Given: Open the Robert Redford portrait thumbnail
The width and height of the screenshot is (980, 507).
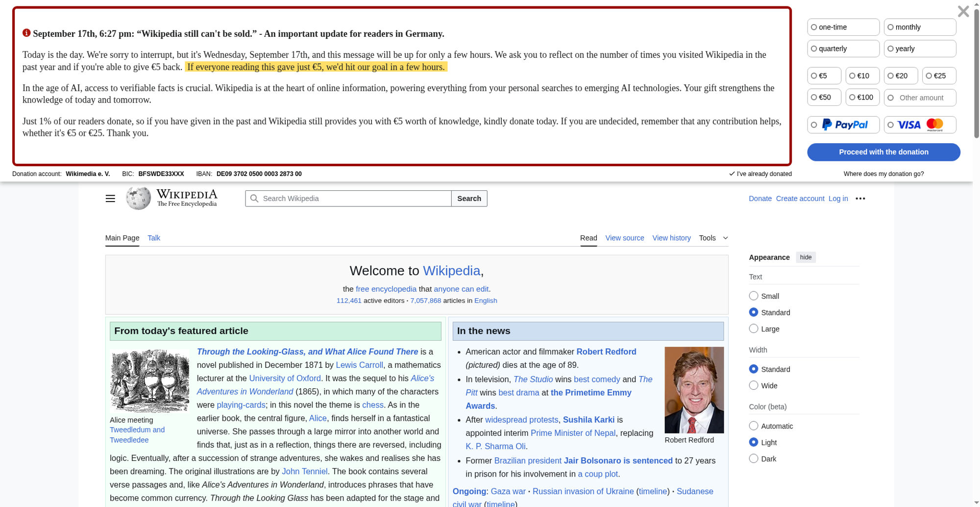Looking at the screenshot, I should [x=694, y=390].
